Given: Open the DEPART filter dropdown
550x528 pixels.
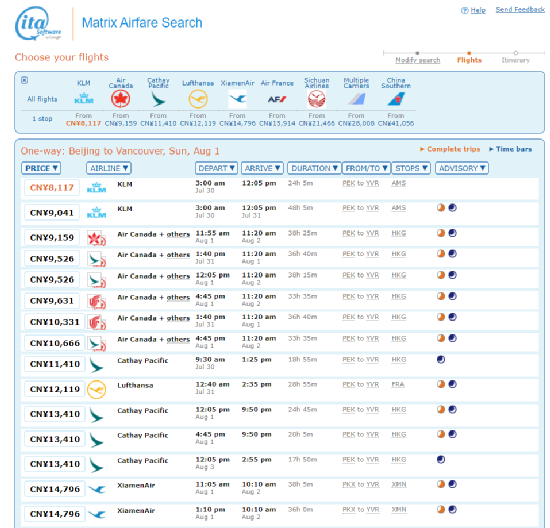Looking at the screenshot, I should (216, 168).
